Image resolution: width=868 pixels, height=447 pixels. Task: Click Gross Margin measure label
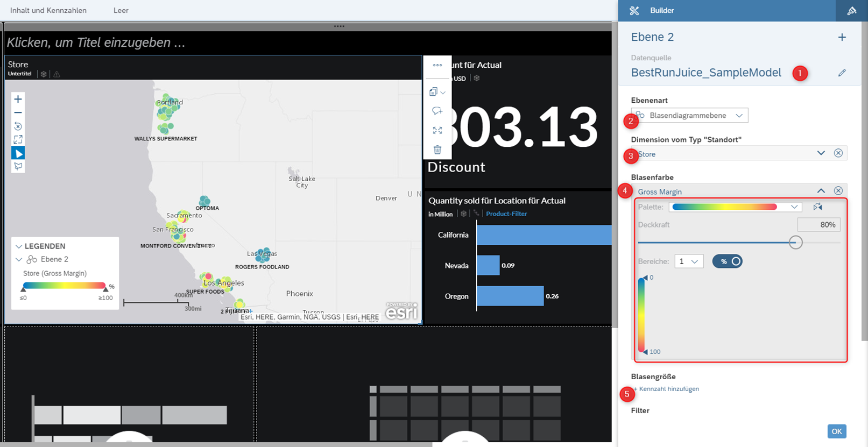[x=660, y=191]
